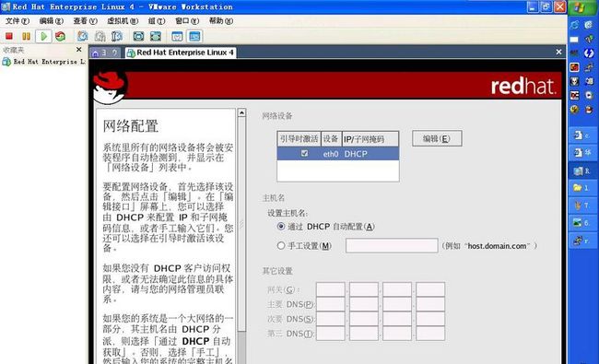Open the 文件(F) menu
This screenshot has height=364, width=599.
[18, 20]
